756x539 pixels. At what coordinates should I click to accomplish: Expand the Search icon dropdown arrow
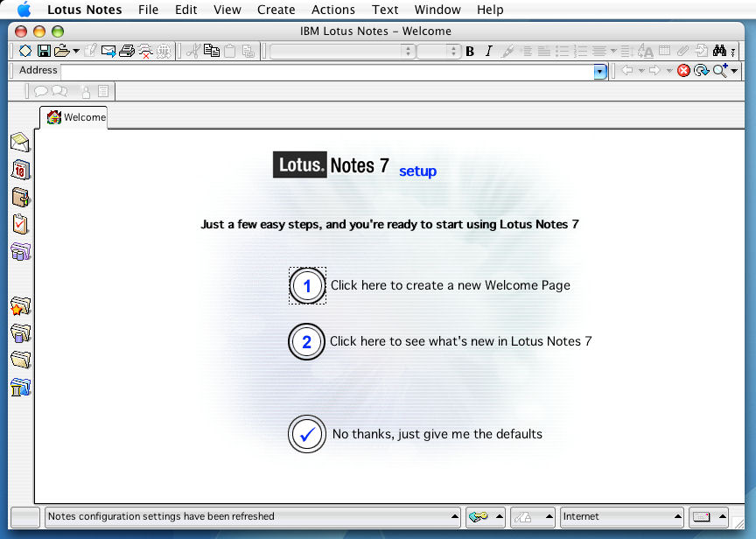click(734, 71)
